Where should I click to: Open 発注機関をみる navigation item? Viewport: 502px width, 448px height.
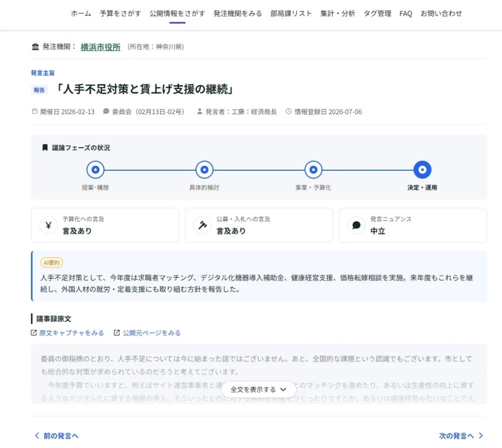coord(237,13)
